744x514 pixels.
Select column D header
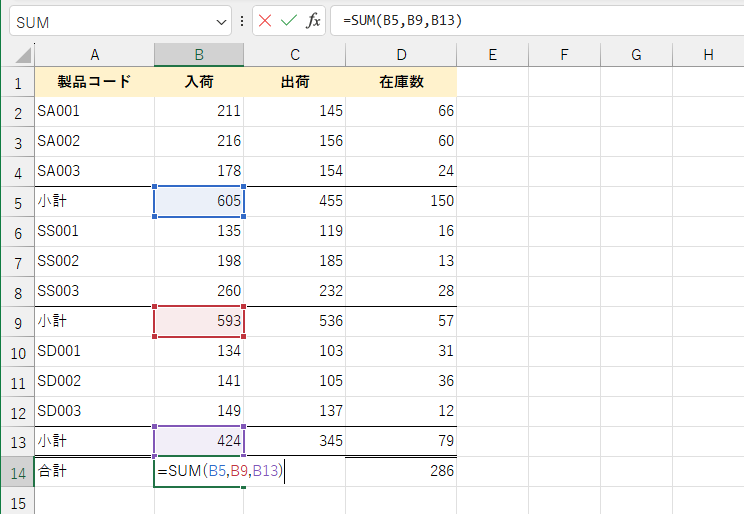click(x=401, y=55)
